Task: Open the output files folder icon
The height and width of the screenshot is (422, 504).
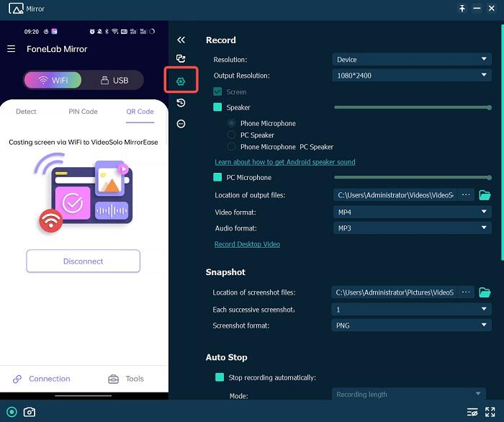Action: [485, 195]
